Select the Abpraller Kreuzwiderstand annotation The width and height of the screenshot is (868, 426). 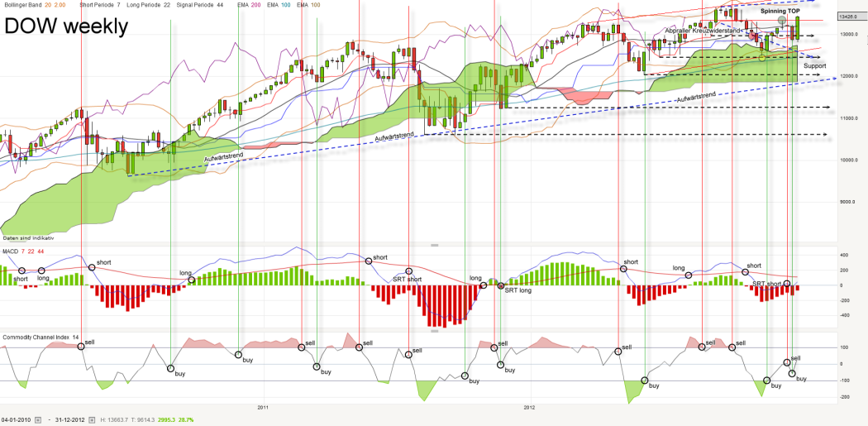point(703,31)
